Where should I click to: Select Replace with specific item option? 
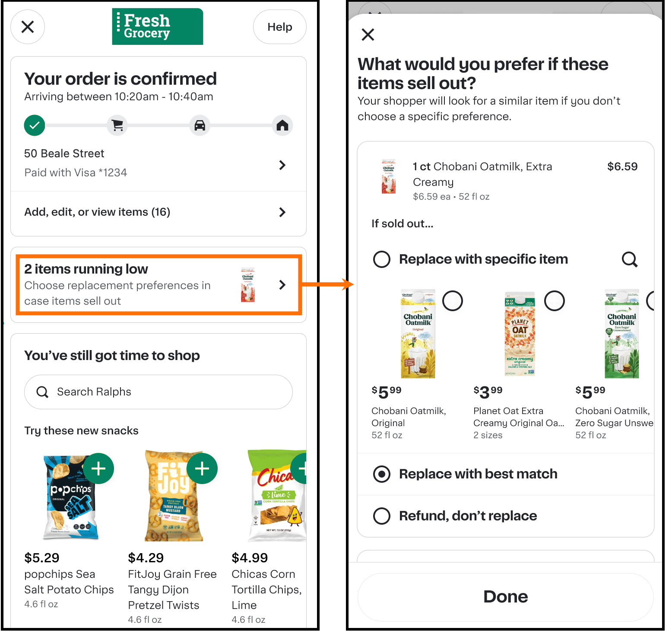382,259
